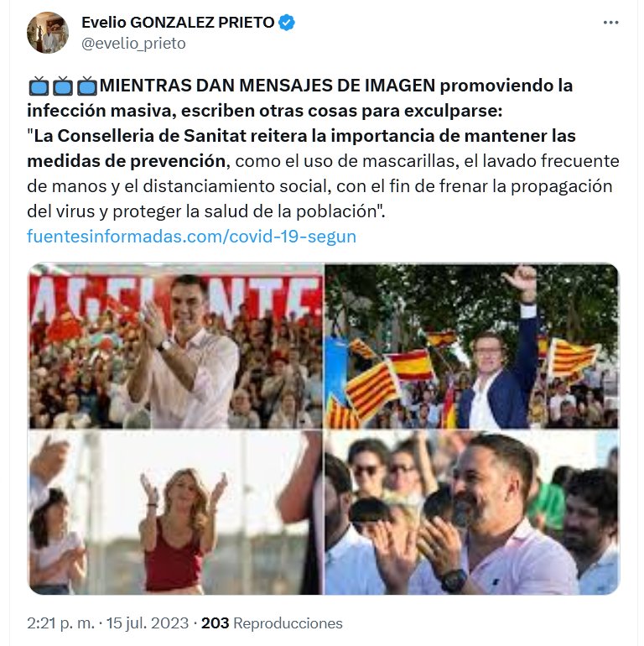Click the Reproducciones label
644x646 pixels.
(x=288, y=623)
